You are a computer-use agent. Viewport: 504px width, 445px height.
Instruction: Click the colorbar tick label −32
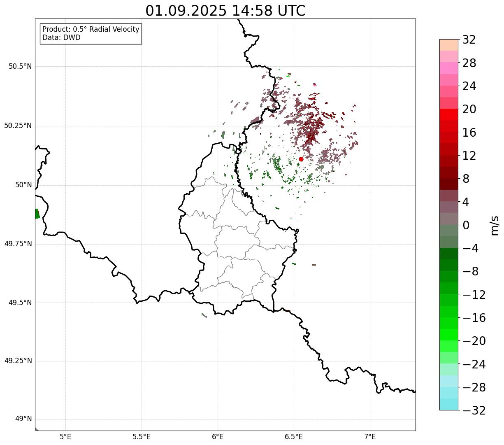pyautogui.click(x=474, y=410)
